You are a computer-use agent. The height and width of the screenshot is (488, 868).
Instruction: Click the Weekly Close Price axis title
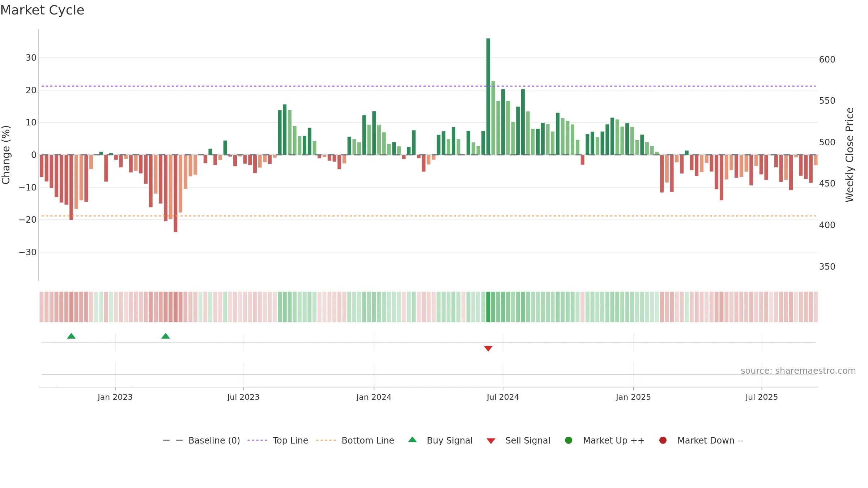tap(850, 155)
